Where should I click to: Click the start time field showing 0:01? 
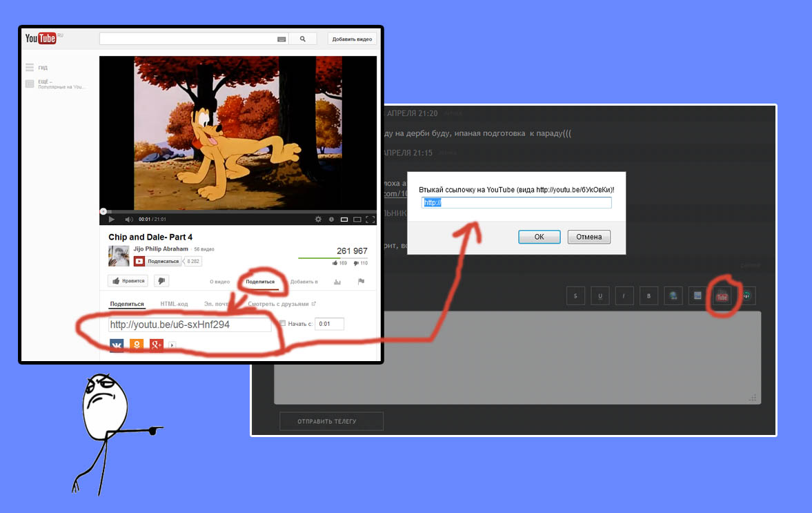coord(329,324)
